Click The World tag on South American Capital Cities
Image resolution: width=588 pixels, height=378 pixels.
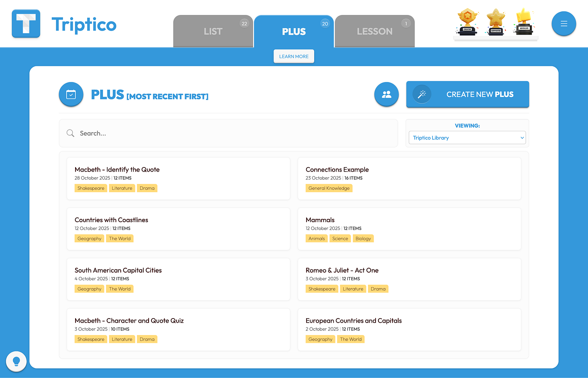coord(120,289)
